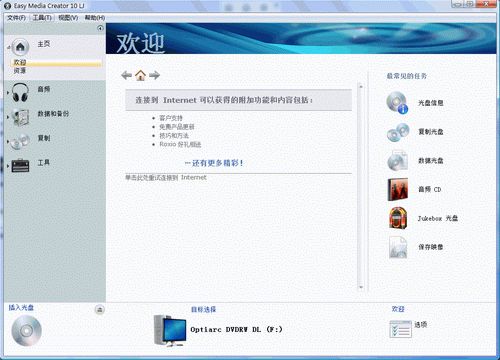
Task: Click the disc icon at bottom left
Action: (x=26, y=330)
